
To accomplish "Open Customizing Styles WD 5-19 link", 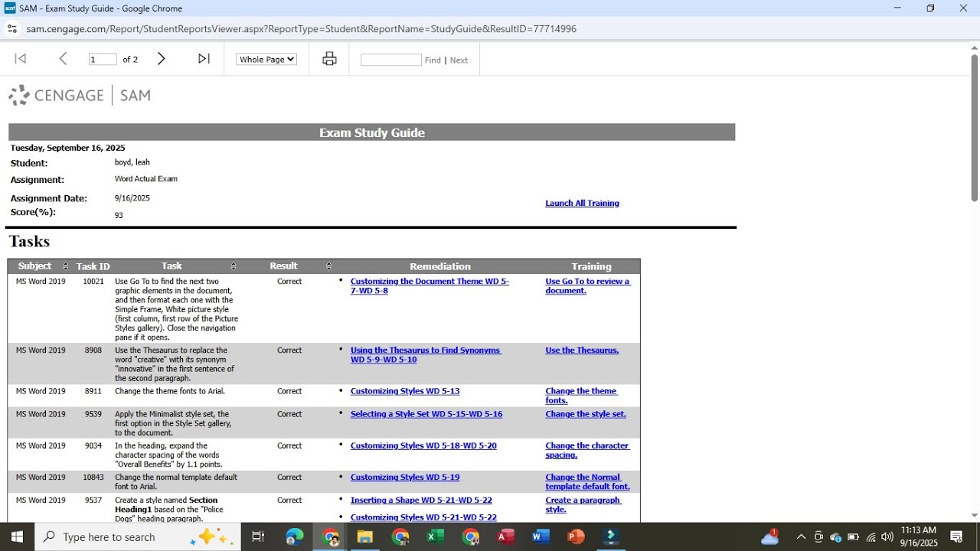I will click(405, 477).
